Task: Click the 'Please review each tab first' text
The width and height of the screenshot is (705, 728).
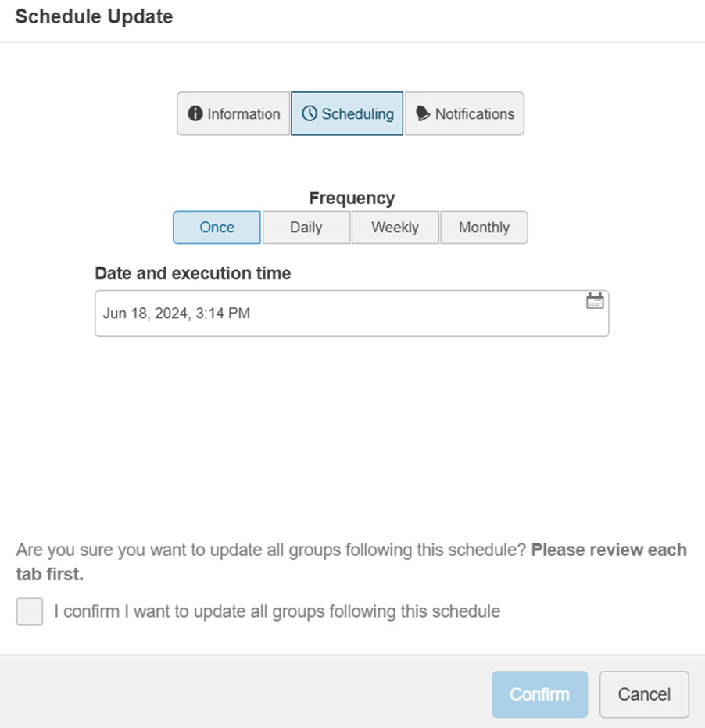Action: click(609, 550)
